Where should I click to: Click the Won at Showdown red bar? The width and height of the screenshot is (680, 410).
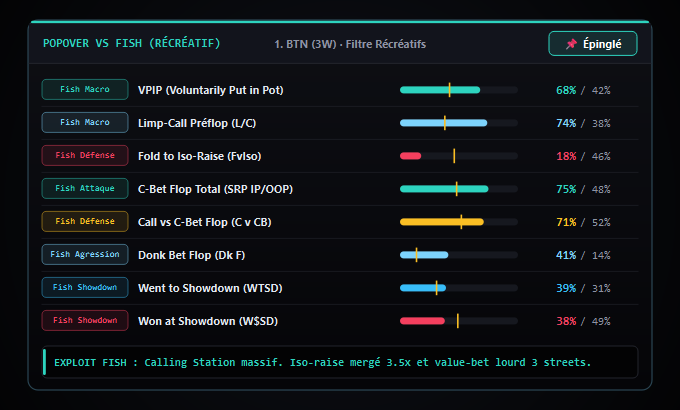coord(422,321)
